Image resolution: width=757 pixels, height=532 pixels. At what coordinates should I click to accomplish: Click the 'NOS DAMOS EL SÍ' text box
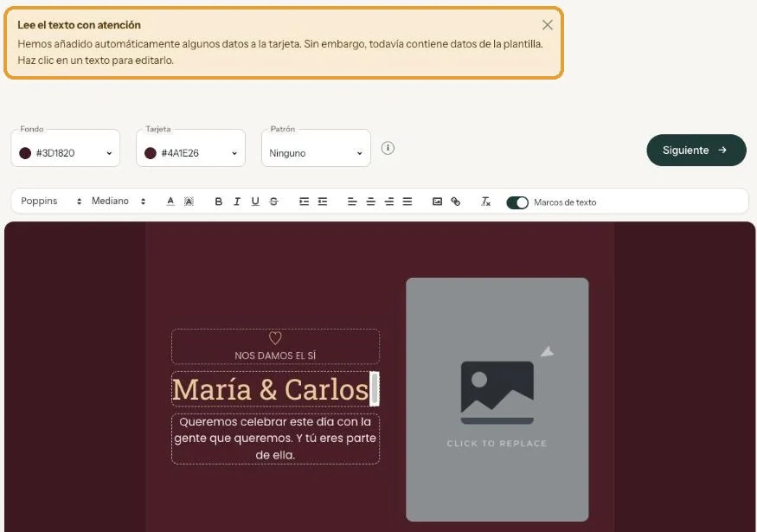[275, 346]
